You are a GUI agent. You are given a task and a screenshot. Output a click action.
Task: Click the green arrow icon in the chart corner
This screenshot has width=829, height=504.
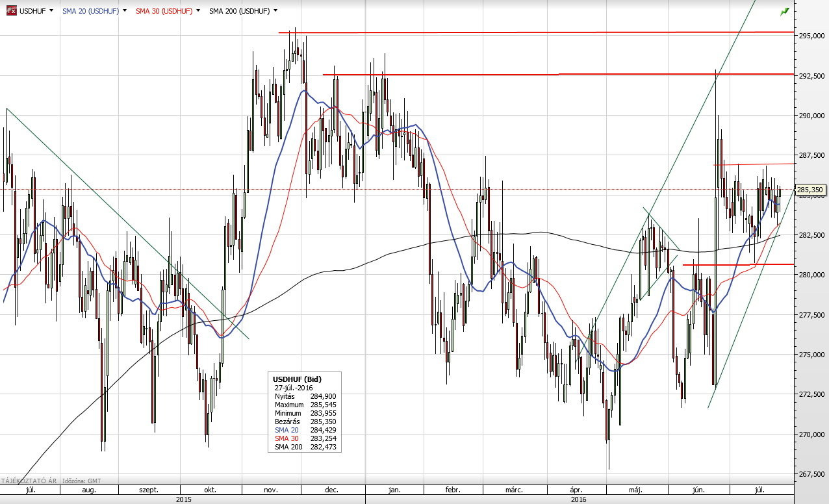tap(785, 11)
